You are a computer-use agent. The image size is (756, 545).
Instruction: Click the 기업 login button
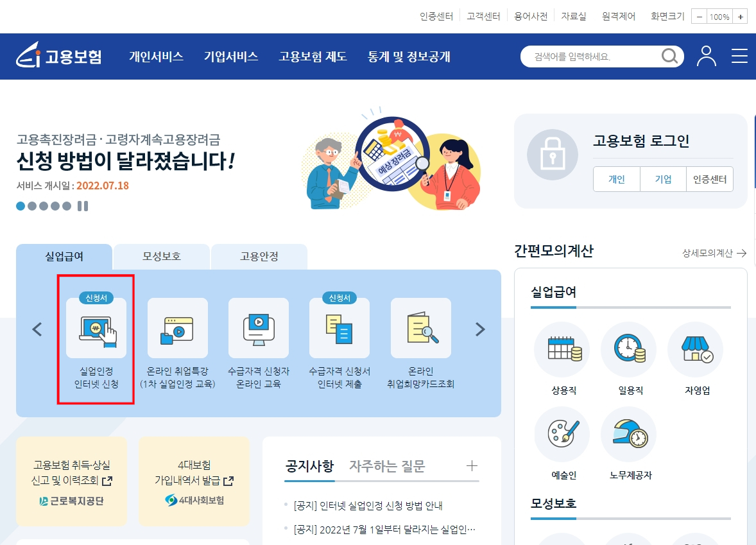(664, 179)
